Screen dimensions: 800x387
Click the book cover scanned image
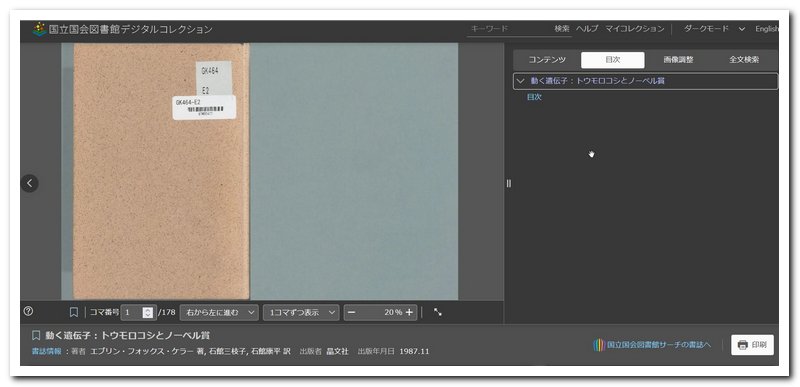(x=259, y=171)
